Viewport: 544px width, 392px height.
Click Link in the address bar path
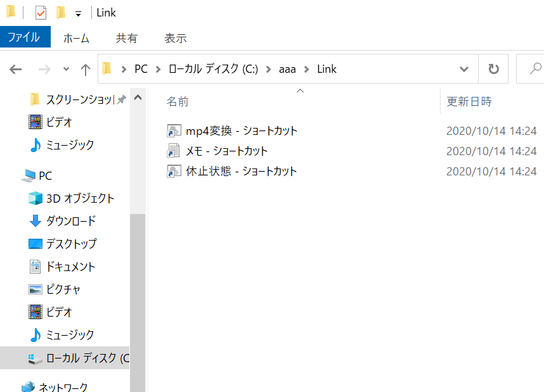327,69
